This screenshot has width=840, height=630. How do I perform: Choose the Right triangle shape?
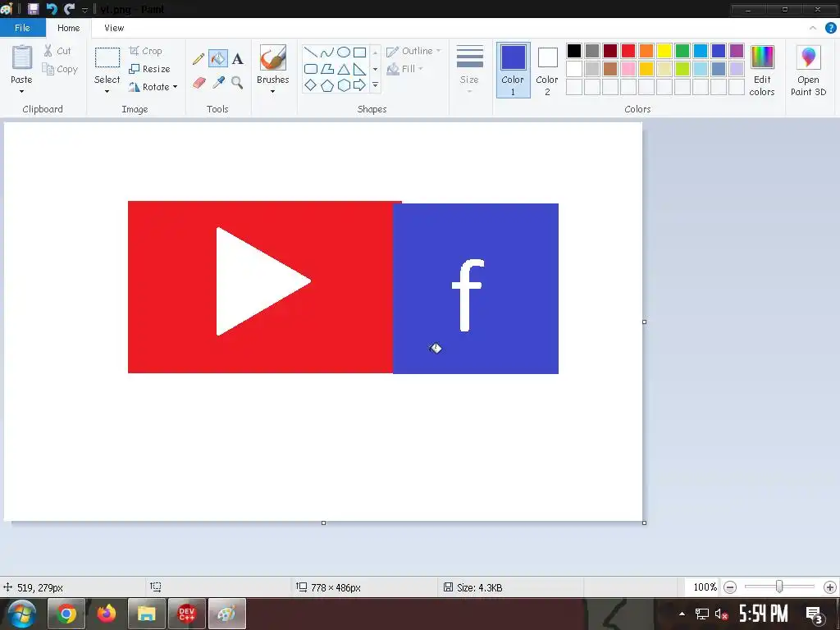(360, 69)
